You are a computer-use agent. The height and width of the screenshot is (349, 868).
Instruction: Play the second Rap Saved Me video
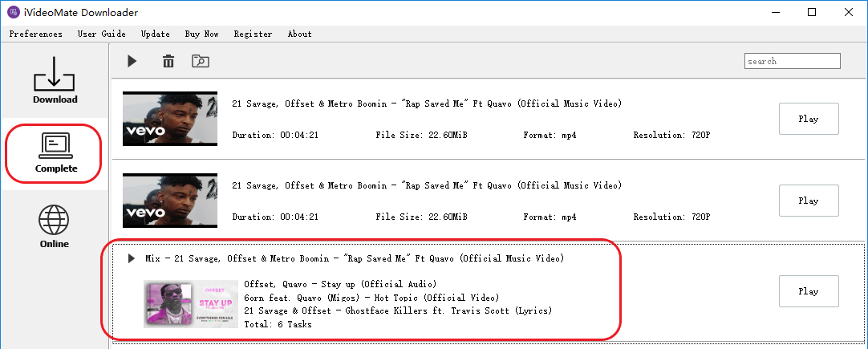pos(809,201)
